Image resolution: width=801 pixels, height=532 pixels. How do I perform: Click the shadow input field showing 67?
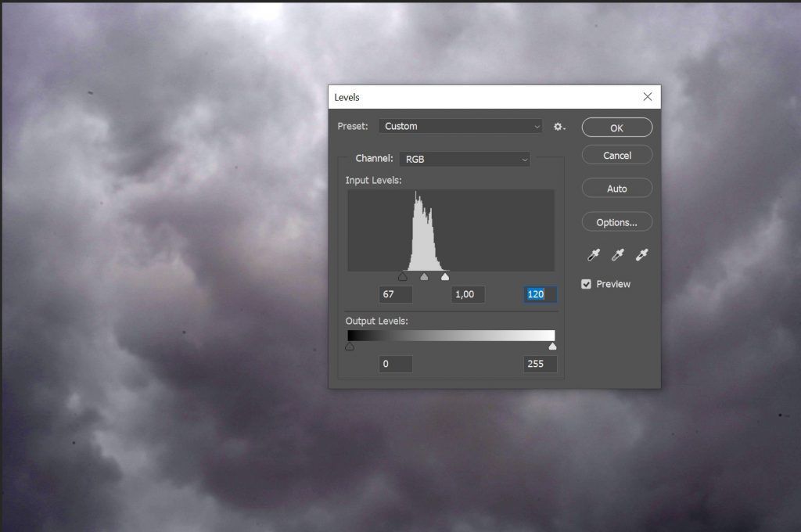point(395,294)
